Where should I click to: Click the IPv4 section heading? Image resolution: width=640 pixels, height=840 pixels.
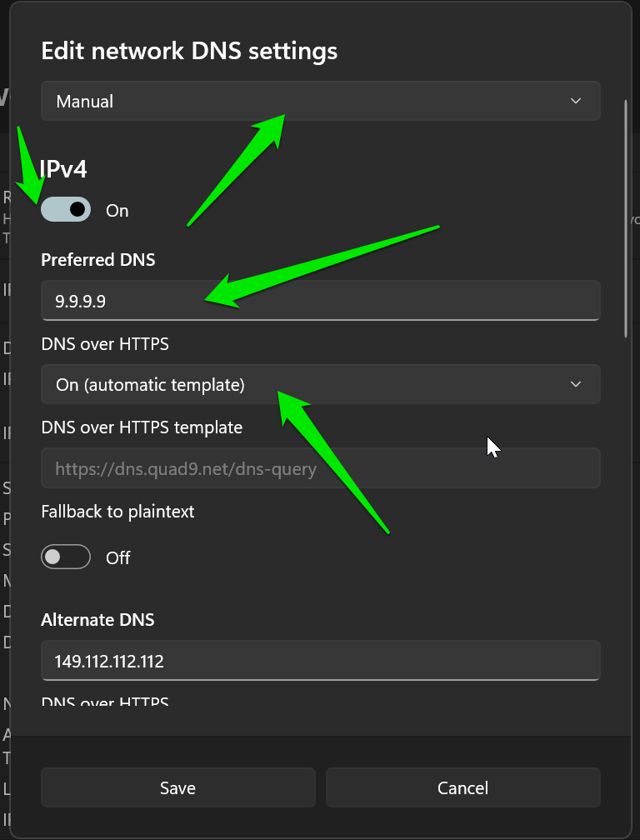[x=63, y=168]
